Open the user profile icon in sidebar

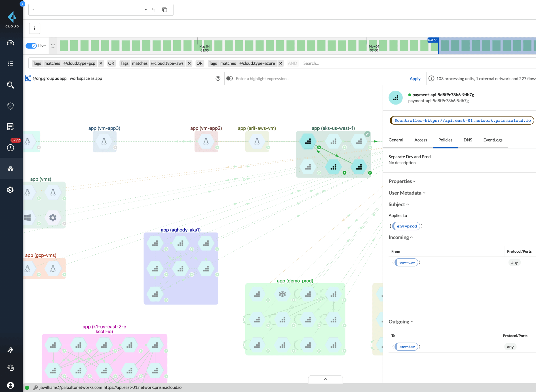pos(10,385)
